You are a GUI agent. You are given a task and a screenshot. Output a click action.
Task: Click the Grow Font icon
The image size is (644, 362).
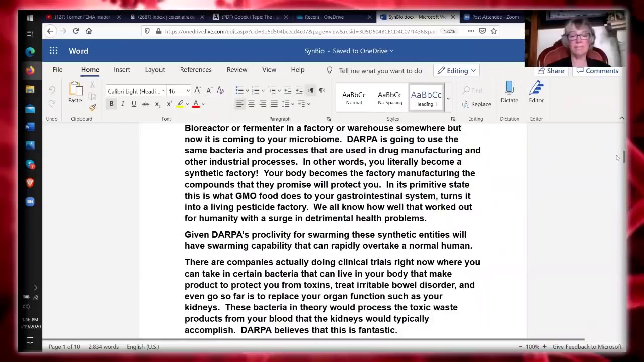198,90
